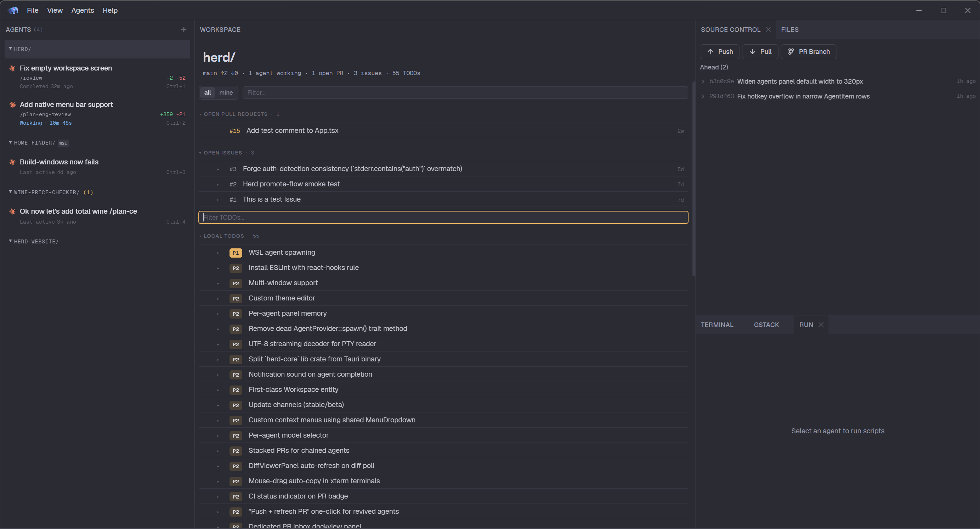This screenshot has height=529, width=980.
Task: Click the P2 badge on Custom theme editor
Action: point(236,298)
